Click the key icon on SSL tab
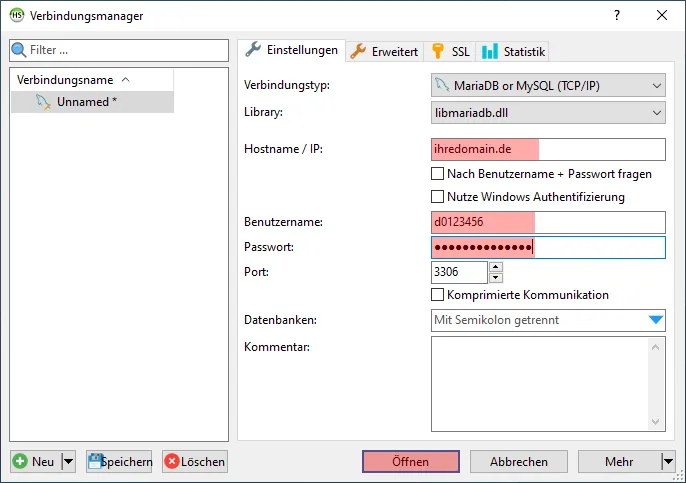Image resolution: width=686 pixels, height=483 pixels. [x=438, y=51]
